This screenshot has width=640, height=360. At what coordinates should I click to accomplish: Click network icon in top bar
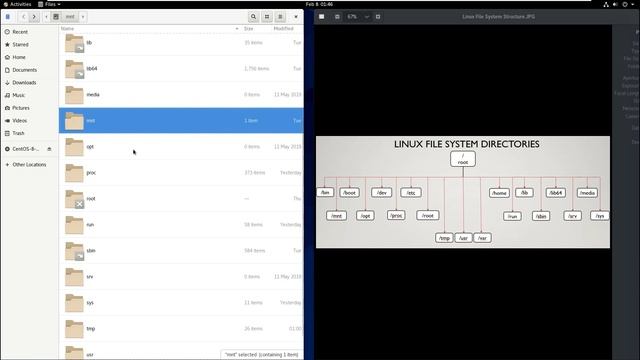[606, 4]
